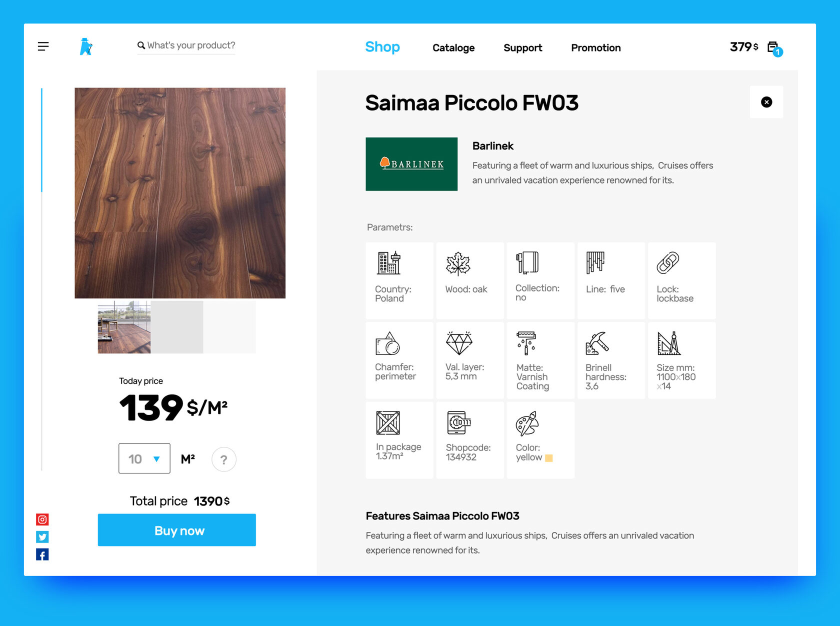This screenshot has height=626, width=840.
Task: Click the Buy now button
Action: click(177, 530)
